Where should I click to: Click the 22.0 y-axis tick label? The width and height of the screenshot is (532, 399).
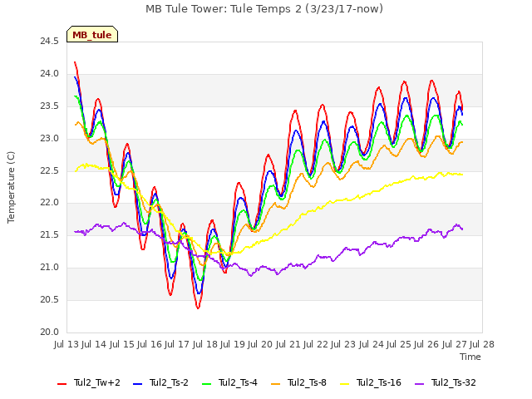pyautogui.click(x=49, y=203)
